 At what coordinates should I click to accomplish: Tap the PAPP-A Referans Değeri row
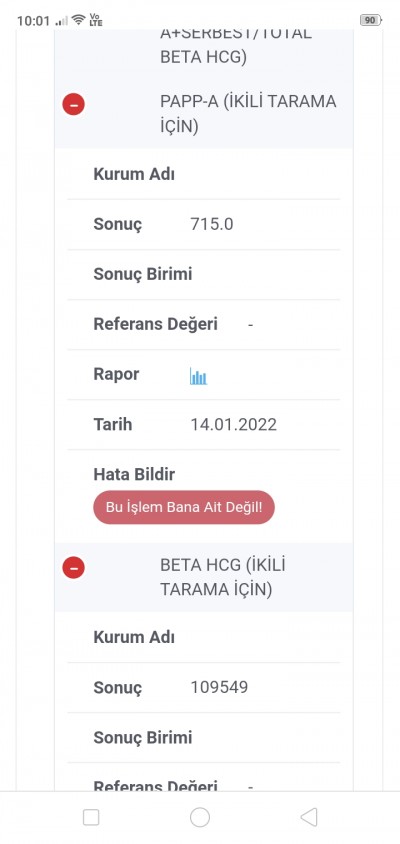click(x=203, y=325)
